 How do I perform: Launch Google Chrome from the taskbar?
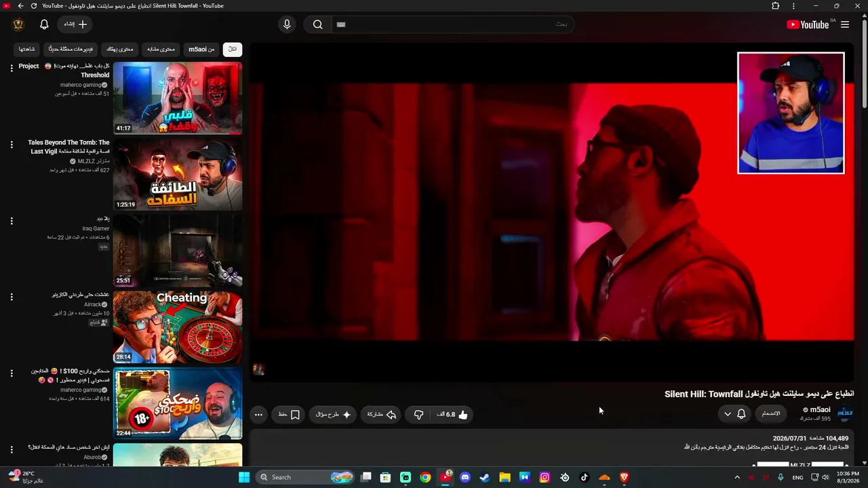(x=425, y=477)
